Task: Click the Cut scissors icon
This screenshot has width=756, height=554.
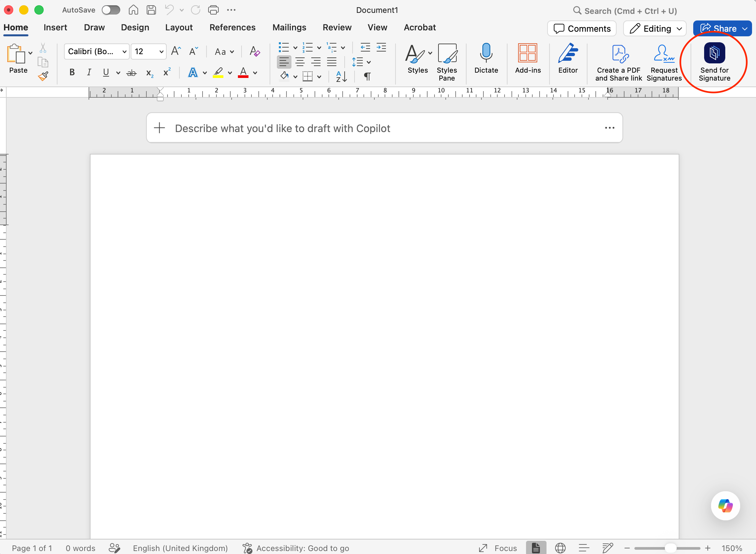Action: (x=43, y=48)
